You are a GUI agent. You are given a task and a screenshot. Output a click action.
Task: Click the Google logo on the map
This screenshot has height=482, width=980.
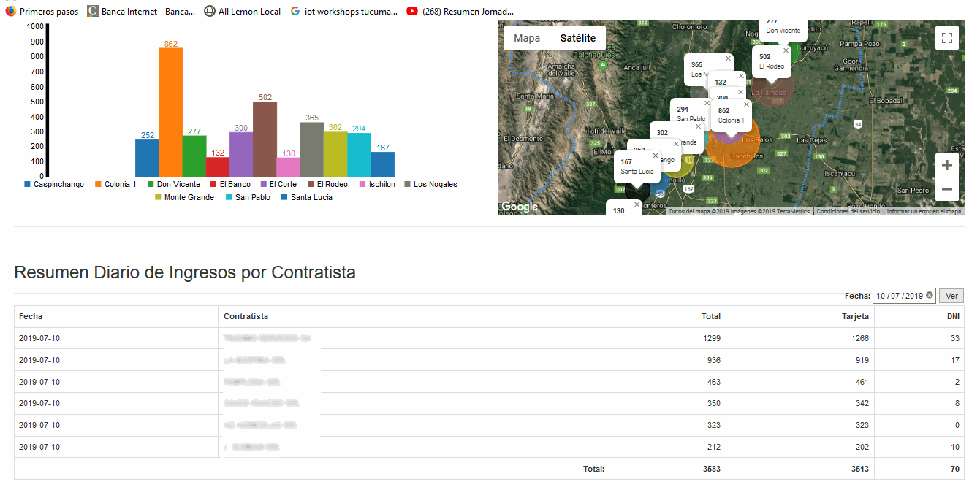(x=520, y=207)
